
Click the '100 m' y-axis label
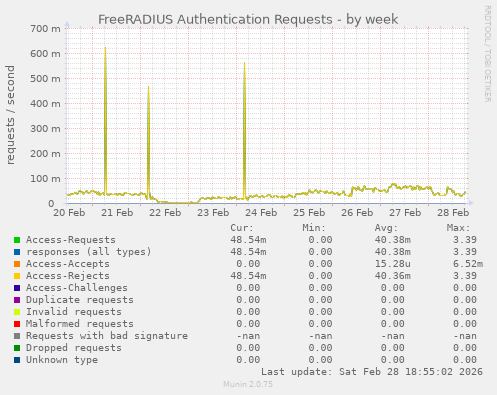point(45,179)
